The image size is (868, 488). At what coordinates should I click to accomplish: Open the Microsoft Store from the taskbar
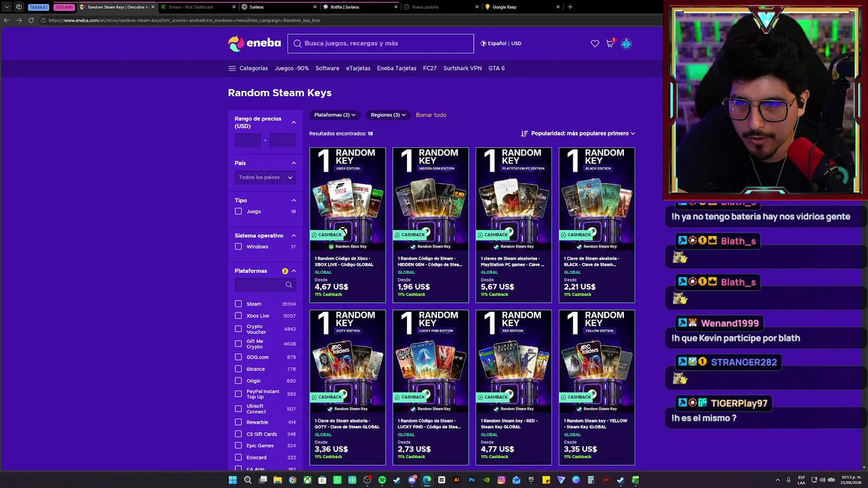pyautogui.click(x=322, y=480)
